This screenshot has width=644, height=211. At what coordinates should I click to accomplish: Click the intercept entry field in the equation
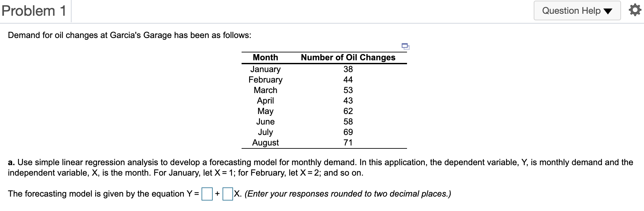pos(207,194)
